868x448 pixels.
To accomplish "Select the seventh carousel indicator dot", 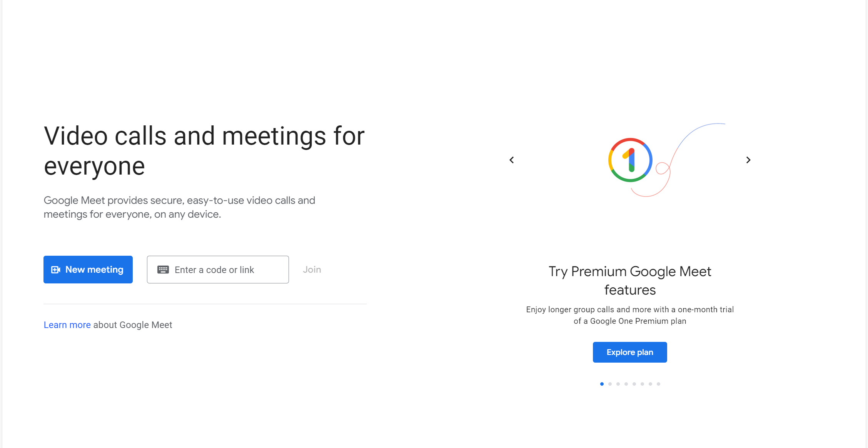I will [650, 384].
